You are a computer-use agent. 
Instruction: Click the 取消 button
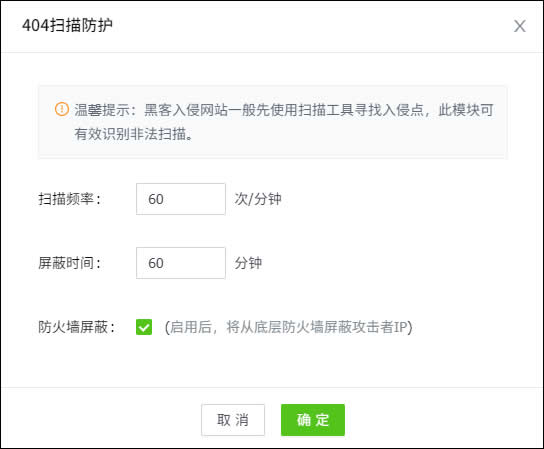point(233,420)
